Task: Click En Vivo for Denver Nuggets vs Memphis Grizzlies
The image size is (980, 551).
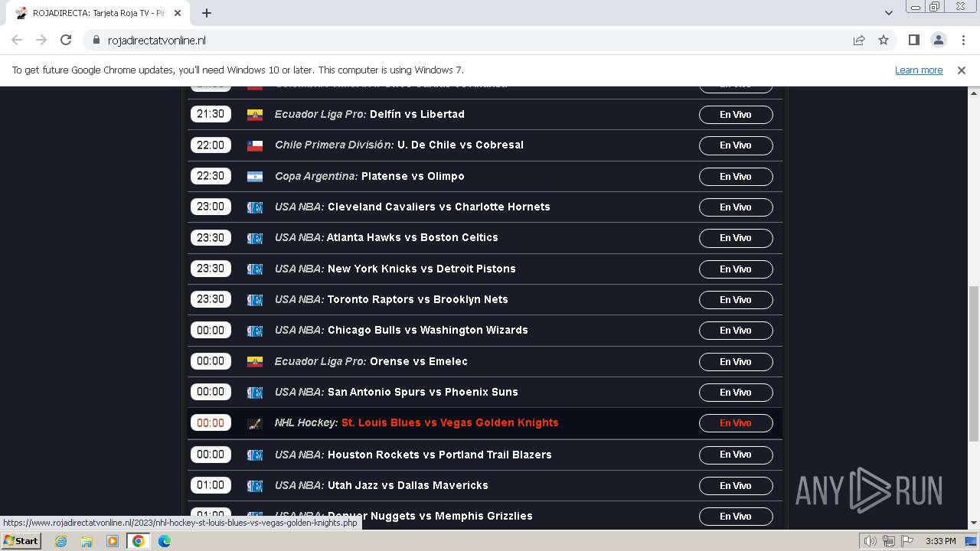Action: (x=736, y=517)
